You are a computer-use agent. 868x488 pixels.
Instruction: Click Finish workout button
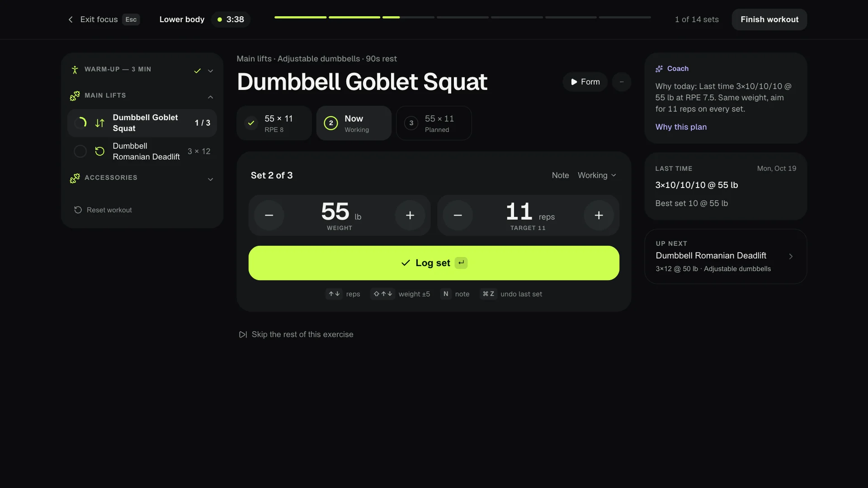coord(769,19)
